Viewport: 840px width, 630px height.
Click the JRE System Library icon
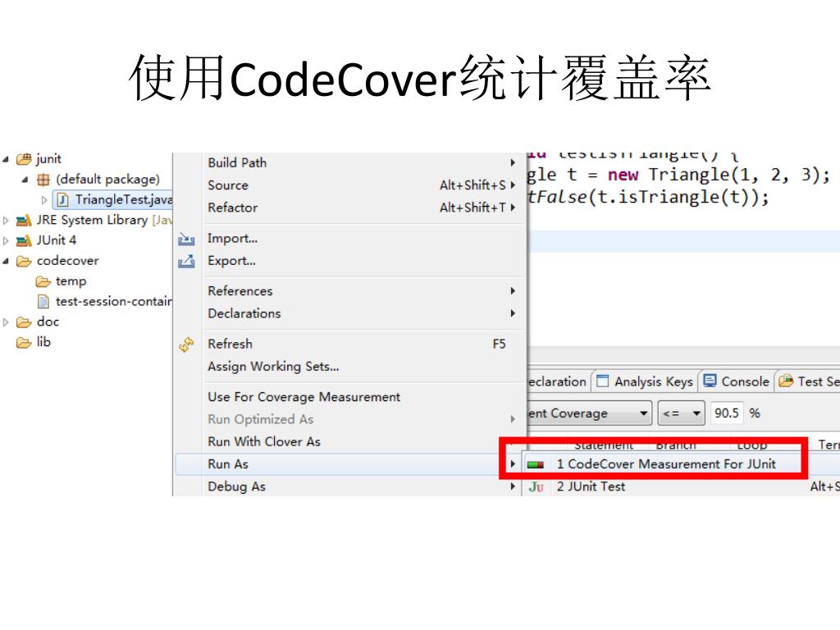pyautogui.click(x=24, y=220)
